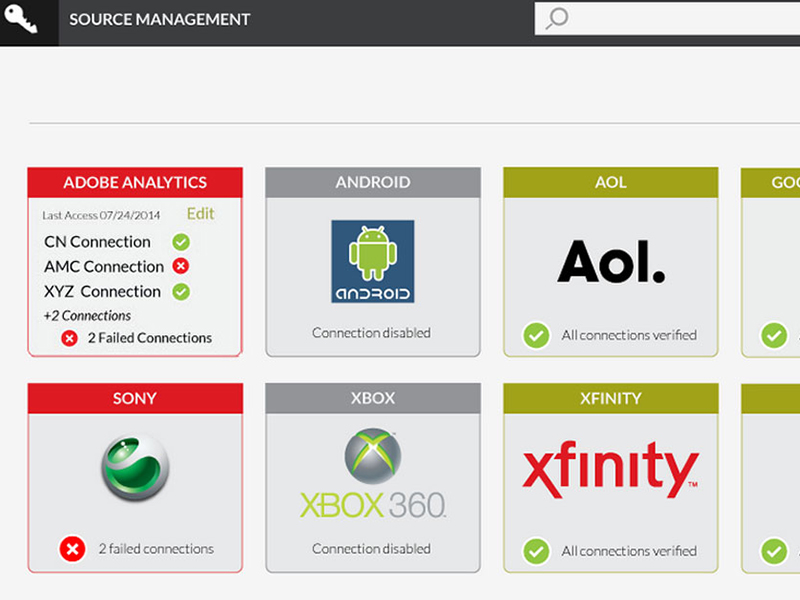Image resolution: width=800 pixels, height=600 pixels.
Task: Open the Sony card header
Action: click(x=135, y=398)
